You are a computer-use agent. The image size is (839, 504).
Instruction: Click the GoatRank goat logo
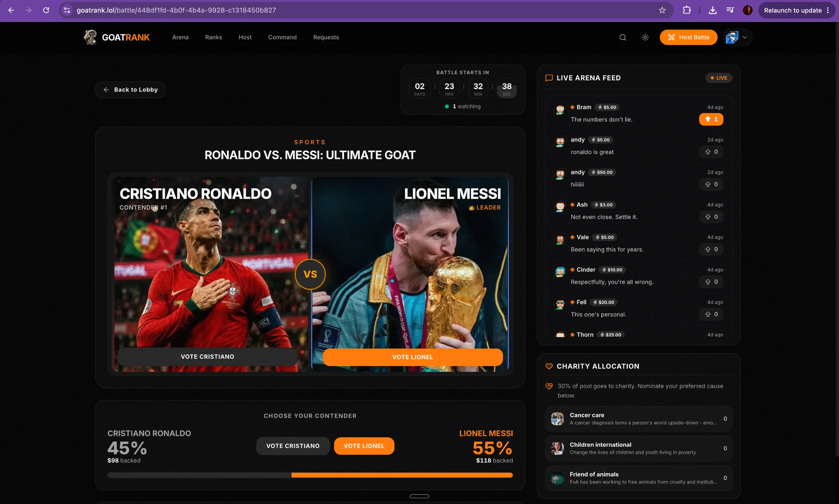90,37
